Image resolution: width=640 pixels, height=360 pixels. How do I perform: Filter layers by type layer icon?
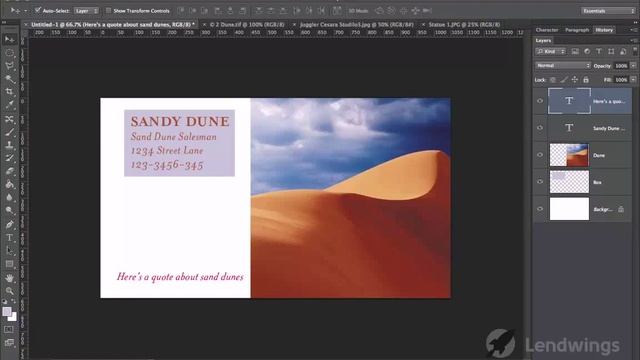point(599,51)
